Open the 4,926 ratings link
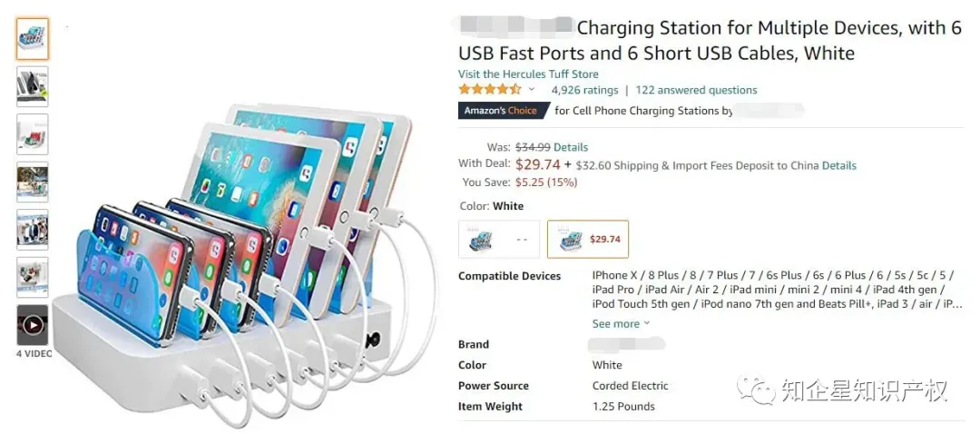 584,90
